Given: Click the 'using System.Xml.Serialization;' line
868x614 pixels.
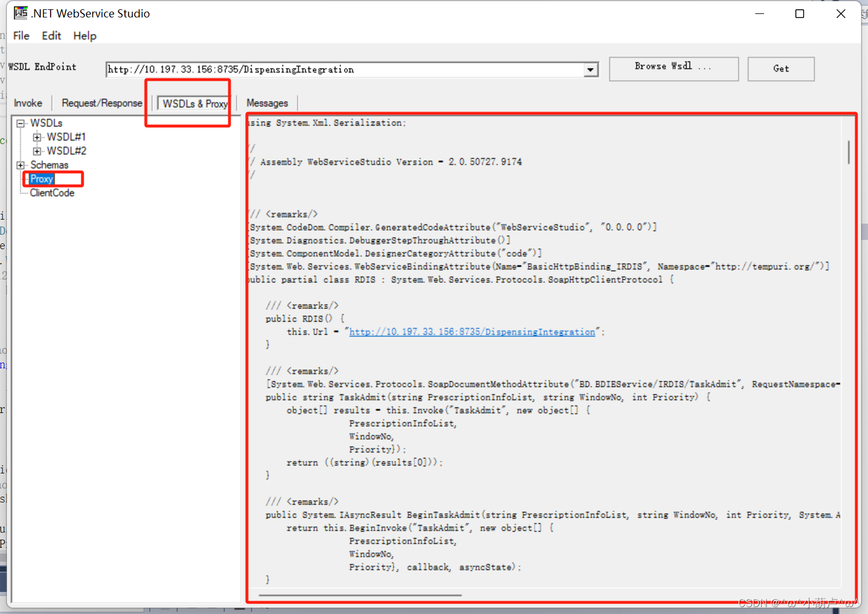Looking at the screenshot, I should (328, 123).
